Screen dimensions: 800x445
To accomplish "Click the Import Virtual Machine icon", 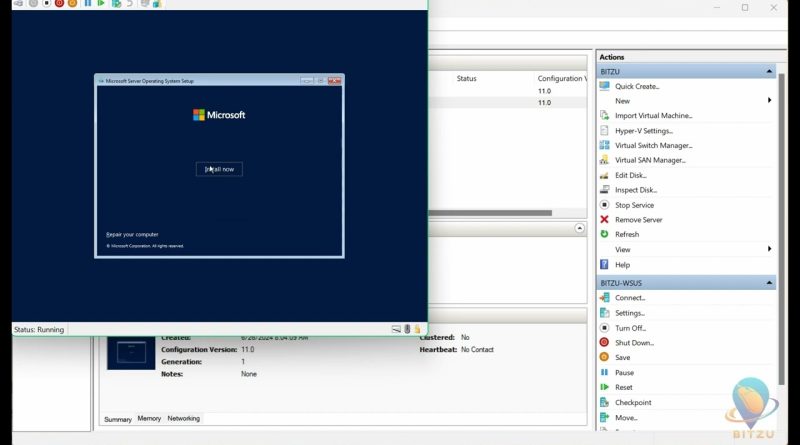I will click(x=605, y=115).
